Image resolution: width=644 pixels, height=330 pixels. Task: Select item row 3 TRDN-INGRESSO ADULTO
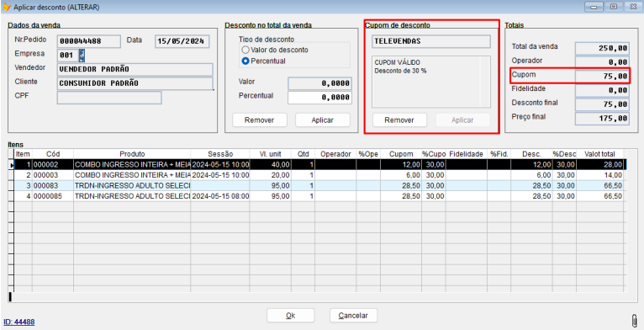point(316,185)
